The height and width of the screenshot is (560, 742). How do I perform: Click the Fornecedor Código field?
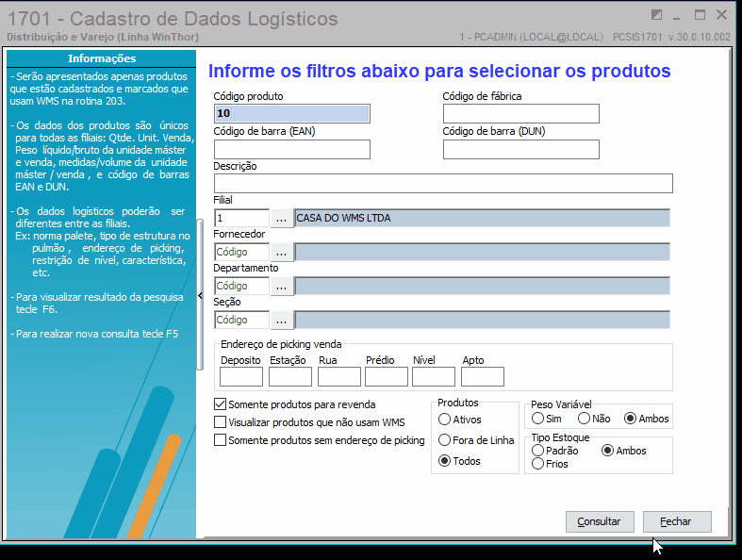tap(241, 253)
